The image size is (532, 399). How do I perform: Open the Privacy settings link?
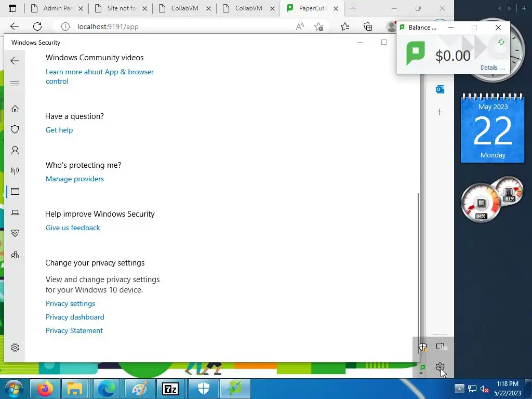[x=70, y=303]
